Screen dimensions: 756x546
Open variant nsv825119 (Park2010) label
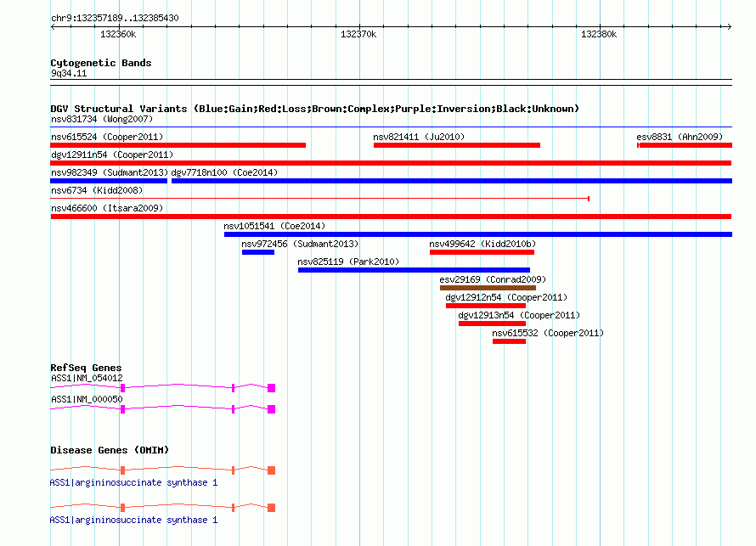(x=348, y=262)
